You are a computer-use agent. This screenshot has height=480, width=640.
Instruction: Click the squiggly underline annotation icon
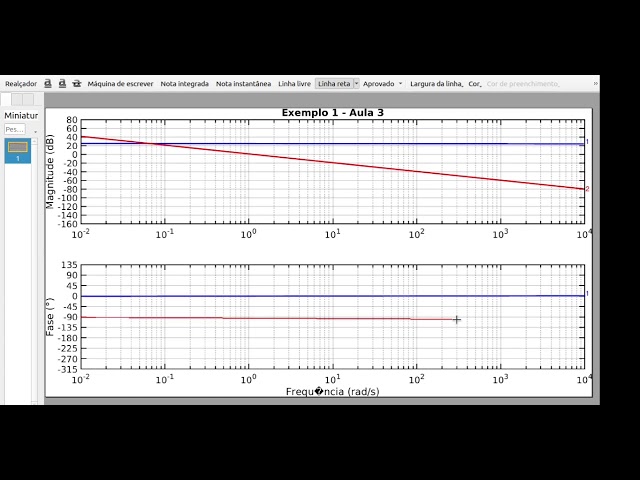click(62, 83)
